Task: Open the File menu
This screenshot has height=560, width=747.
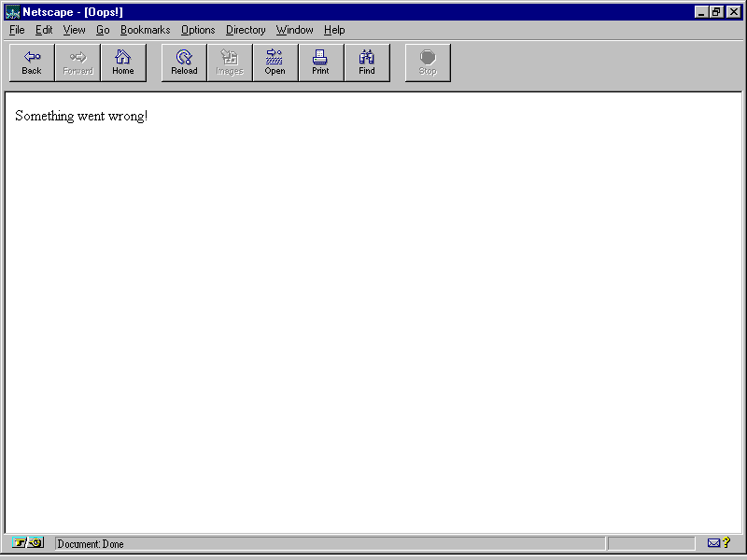Action: tap(17, 30)
